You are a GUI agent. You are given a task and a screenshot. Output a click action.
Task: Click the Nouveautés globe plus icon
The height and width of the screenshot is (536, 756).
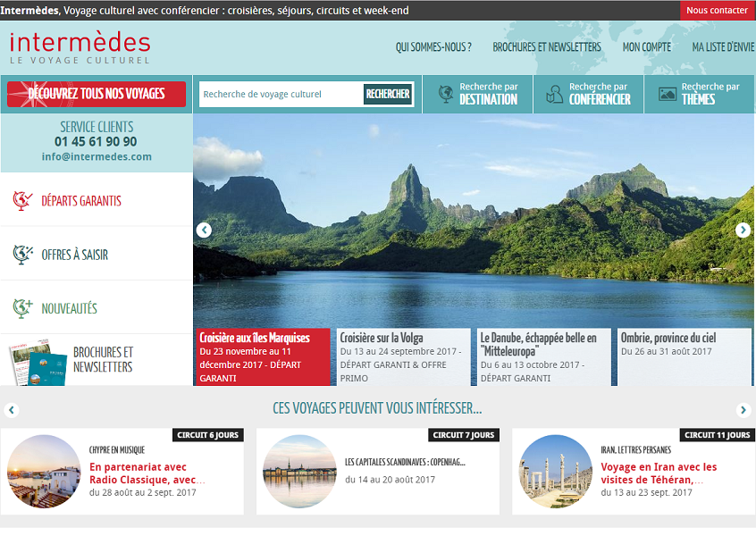pyautogui.click(x=22, y=308)
